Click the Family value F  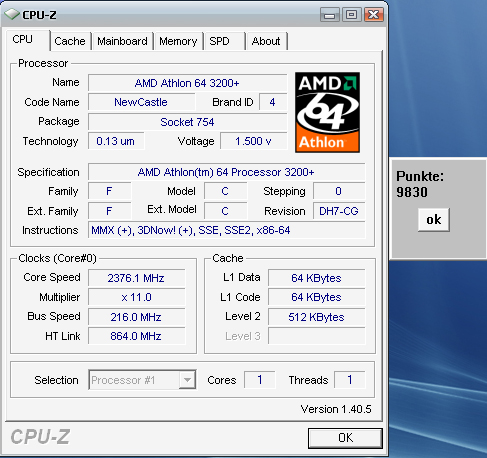(x=109, y=191)
